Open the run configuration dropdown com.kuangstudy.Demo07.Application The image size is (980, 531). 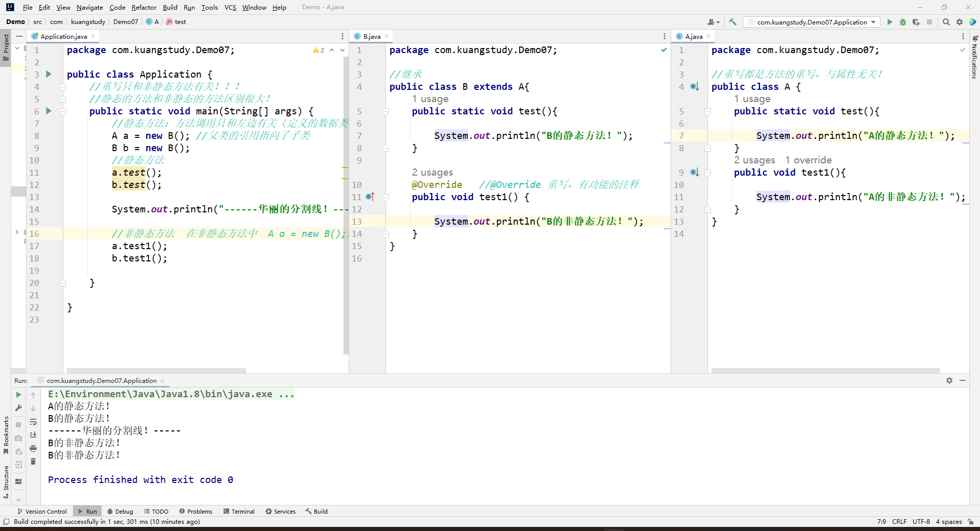click(812, 22)
